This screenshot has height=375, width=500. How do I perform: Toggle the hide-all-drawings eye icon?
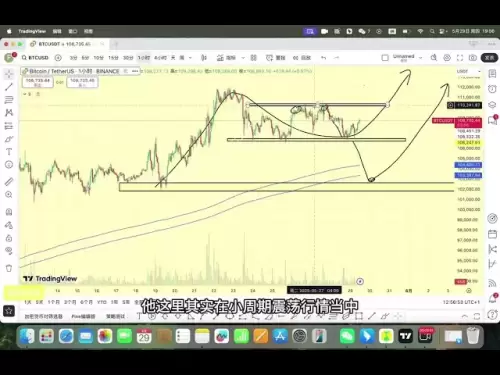tap(9, 251)
